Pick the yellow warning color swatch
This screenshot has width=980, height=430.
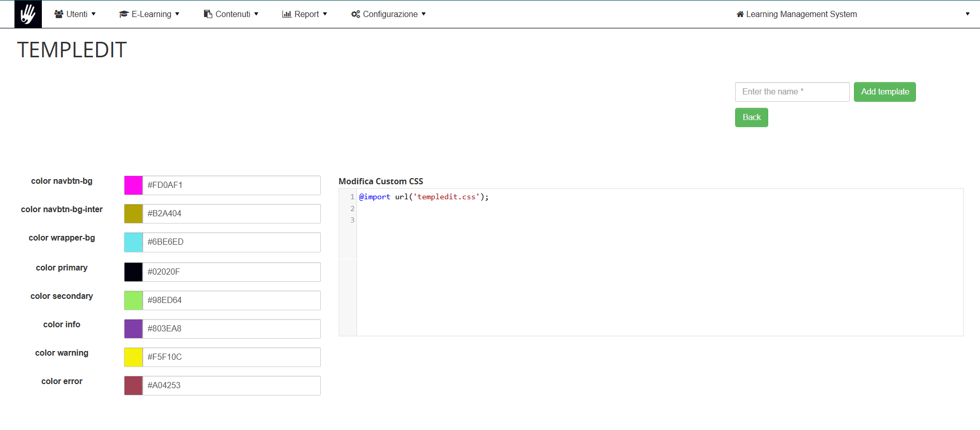point(133,357)
